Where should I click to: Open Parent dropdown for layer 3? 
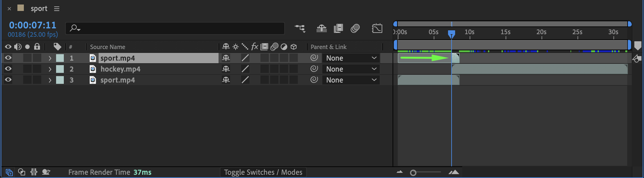click(x=351, y=80)
